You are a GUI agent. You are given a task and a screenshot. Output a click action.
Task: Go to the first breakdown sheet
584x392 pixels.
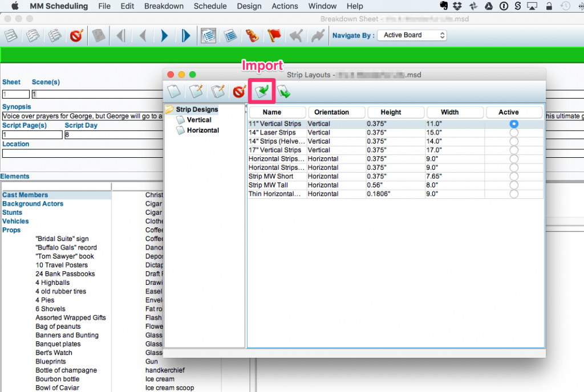point(121,36)
